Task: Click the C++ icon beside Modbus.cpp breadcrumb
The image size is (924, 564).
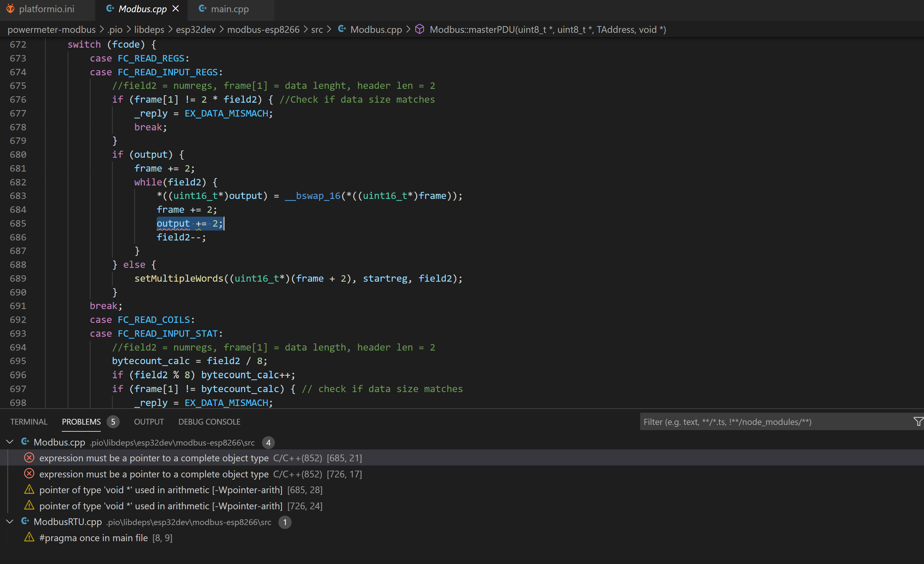Action: 342,29
